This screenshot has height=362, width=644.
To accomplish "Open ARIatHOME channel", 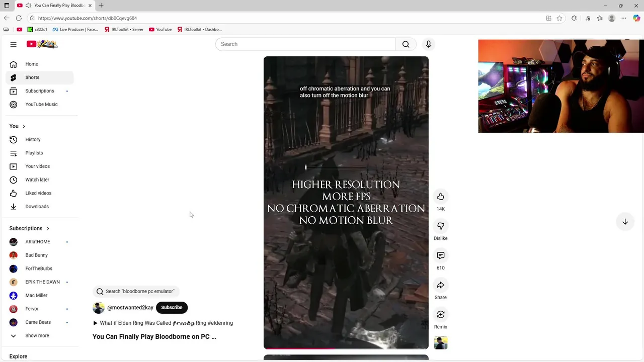I will pos(40,242).
